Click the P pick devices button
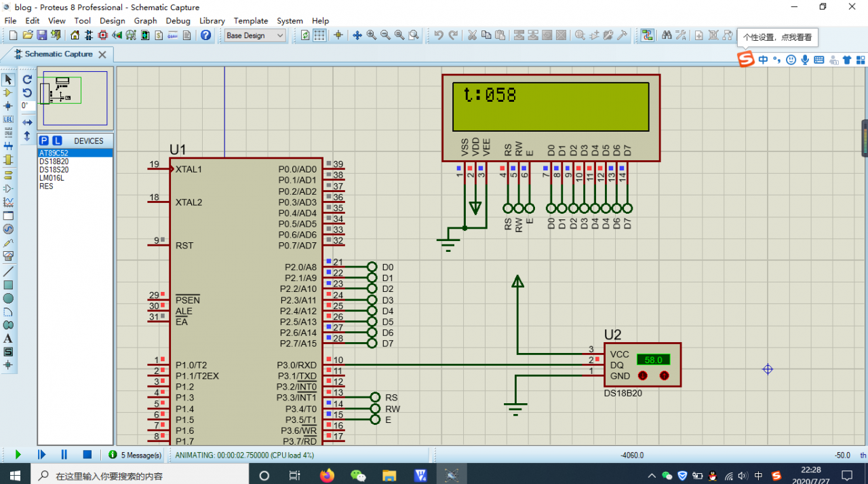The image size is (868, 484). click(x=44, y=141)
